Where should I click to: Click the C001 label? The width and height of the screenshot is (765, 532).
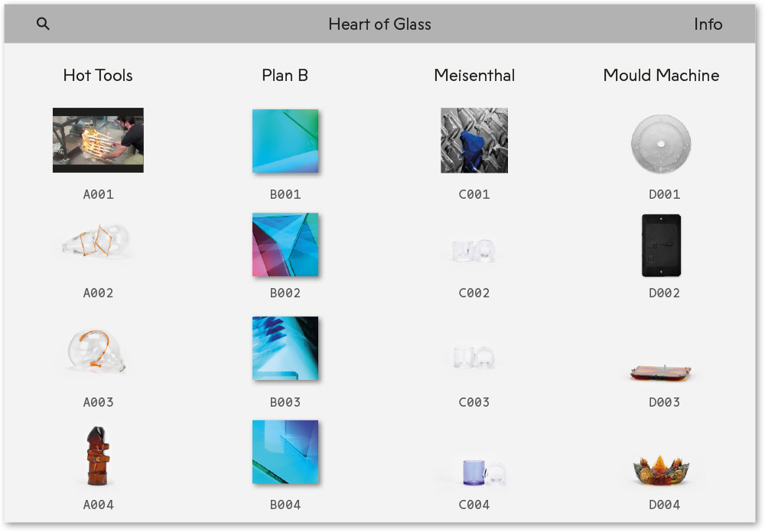coord(474,195)
